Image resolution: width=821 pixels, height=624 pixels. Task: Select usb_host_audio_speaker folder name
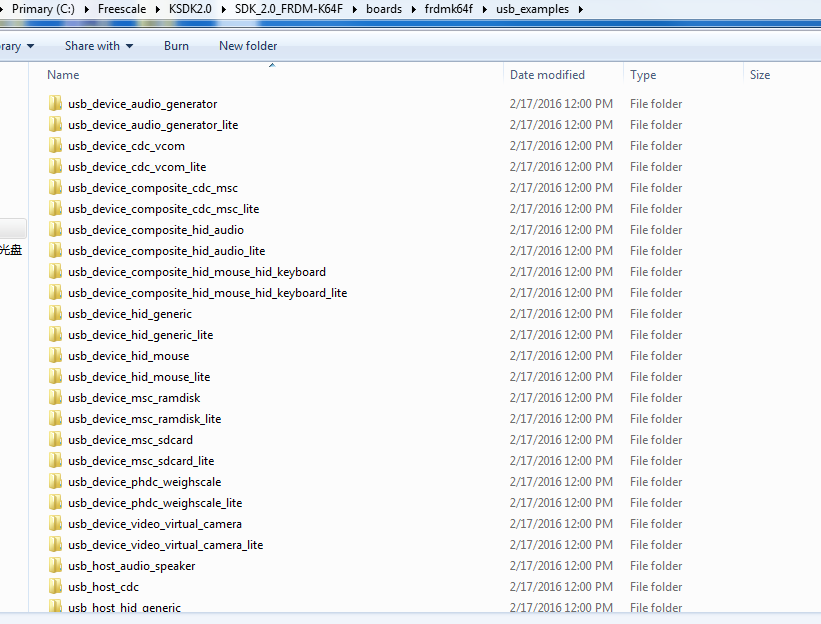click(131, 566)
